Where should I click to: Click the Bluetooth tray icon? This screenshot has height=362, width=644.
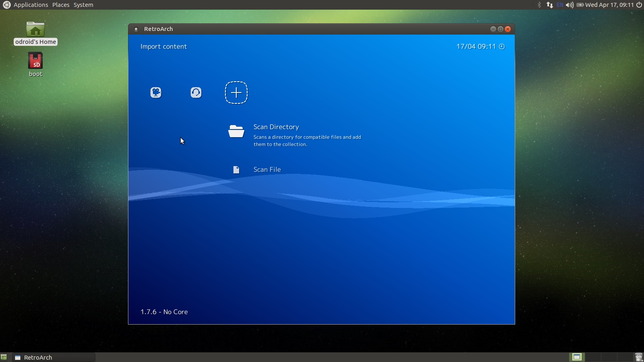pyautogui.click(x=539, y=5)
